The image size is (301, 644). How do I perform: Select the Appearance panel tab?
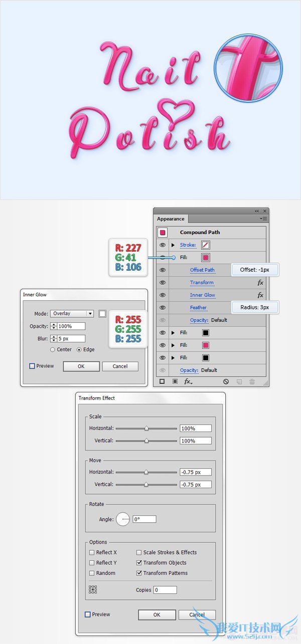171,219
